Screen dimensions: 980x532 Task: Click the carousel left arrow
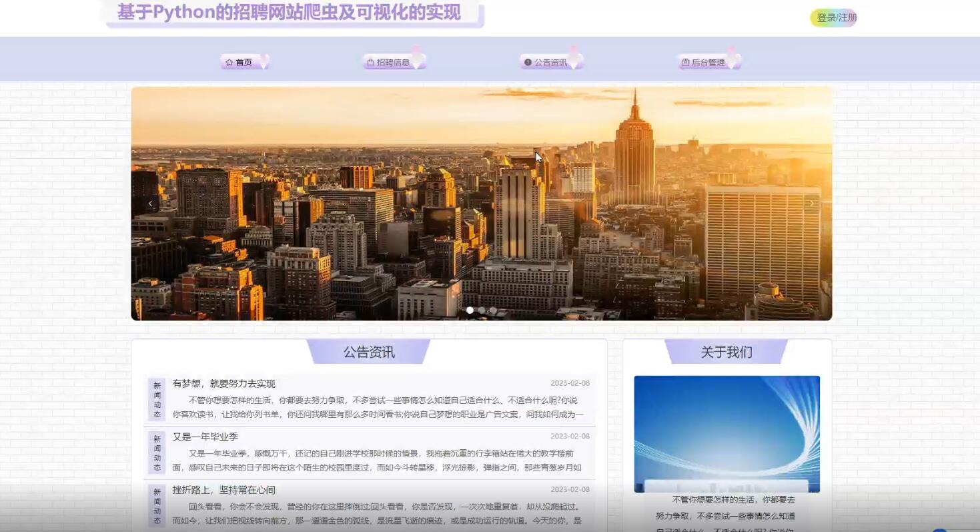tap(150, 203)
